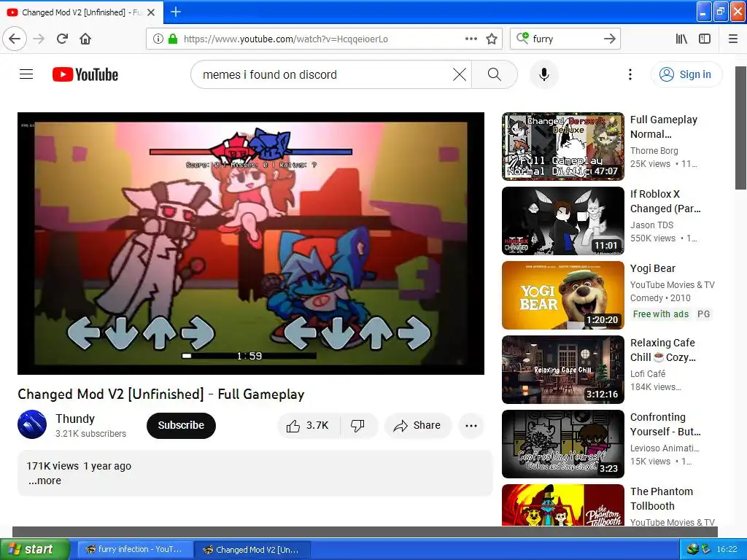Open The Phantom Tollbooth title link
The height and width of the screenshot is (560, 747).
coord(662,499)
